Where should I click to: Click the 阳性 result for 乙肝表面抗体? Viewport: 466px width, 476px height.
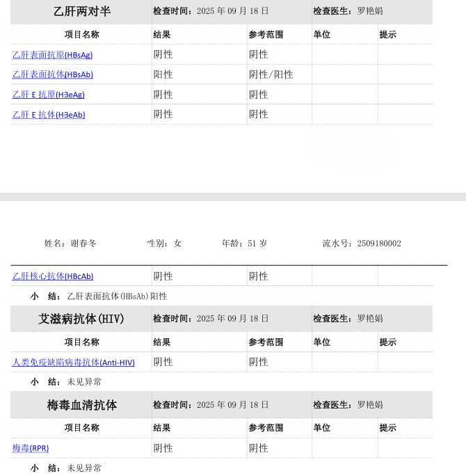pyautogui.click(x=163, y=74)
